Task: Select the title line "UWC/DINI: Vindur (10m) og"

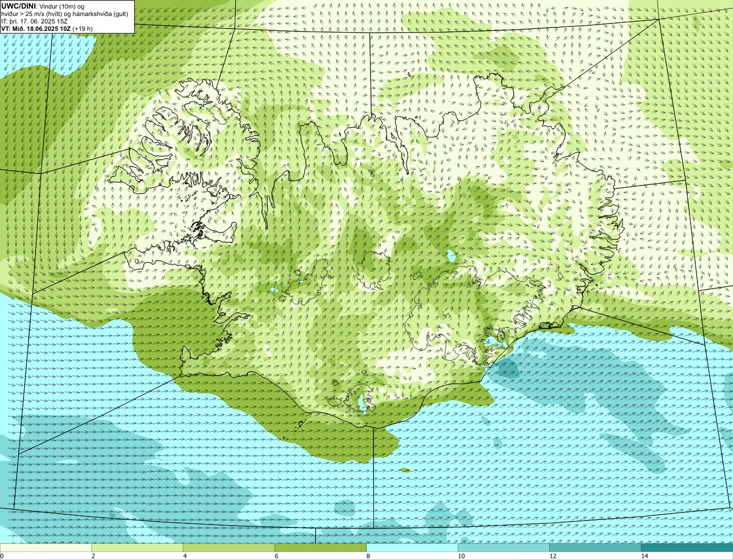Action: [x=43, y=6]
